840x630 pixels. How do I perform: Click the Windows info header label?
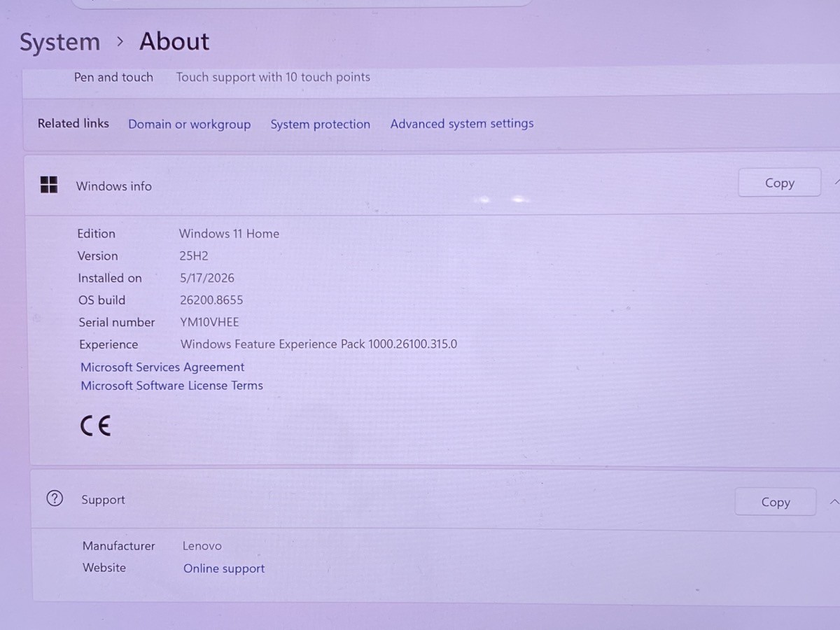click(113, 185)
